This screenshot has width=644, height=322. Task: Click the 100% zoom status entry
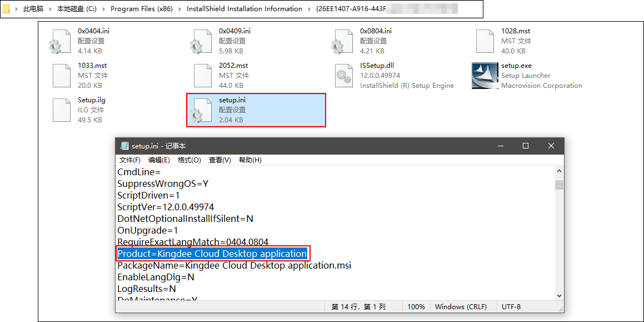click(x=416, y=307)
